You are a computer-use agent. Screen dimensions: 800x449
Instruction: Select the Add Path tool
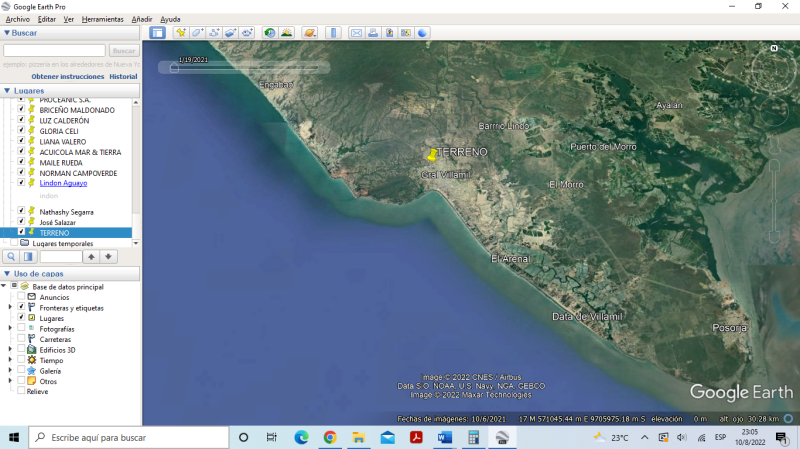click(214, 33)
